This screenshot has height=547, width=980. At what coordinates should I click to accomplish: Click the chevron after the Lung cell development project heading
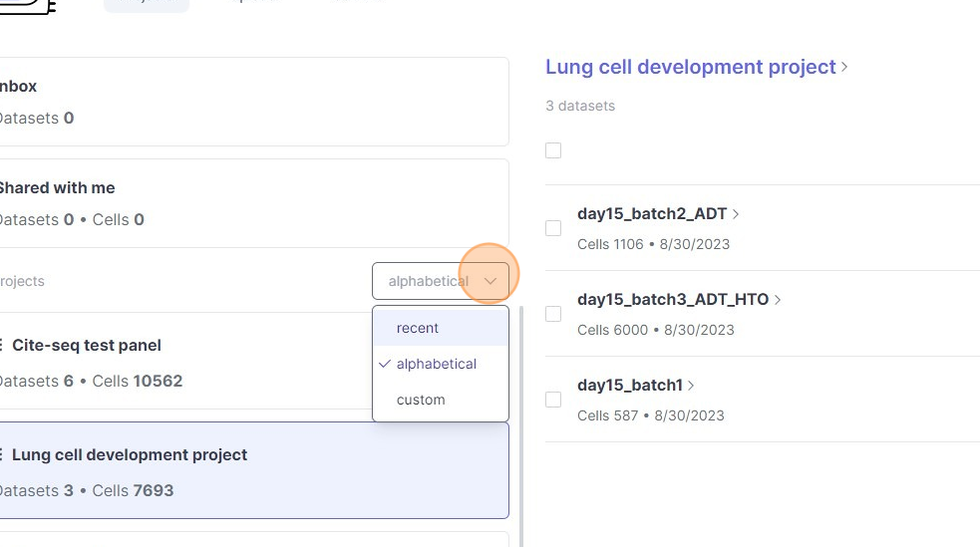click(x=845, y=68)
